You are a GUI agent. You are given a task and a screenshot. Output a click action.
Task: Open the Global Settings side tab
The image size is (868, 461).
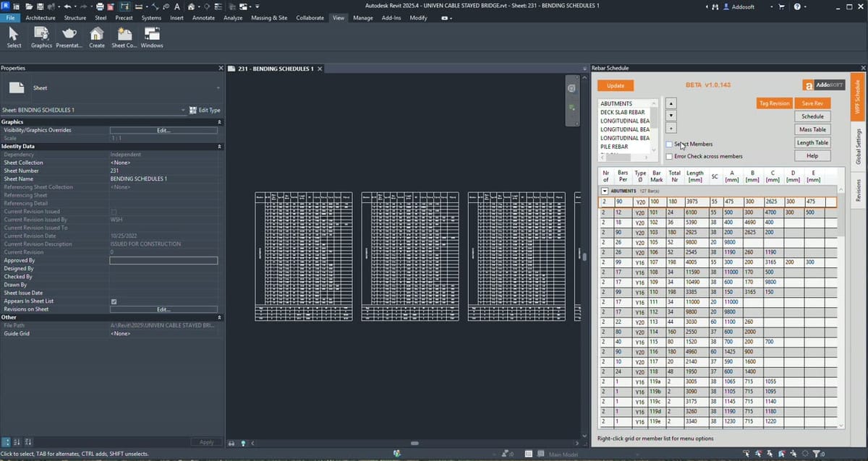point(858,147)
